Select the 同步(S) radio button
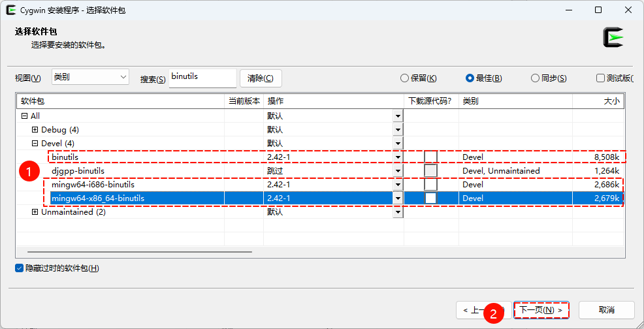Viewport: 644px width, 329px height. pyautogui.click(x=549, y=78)
